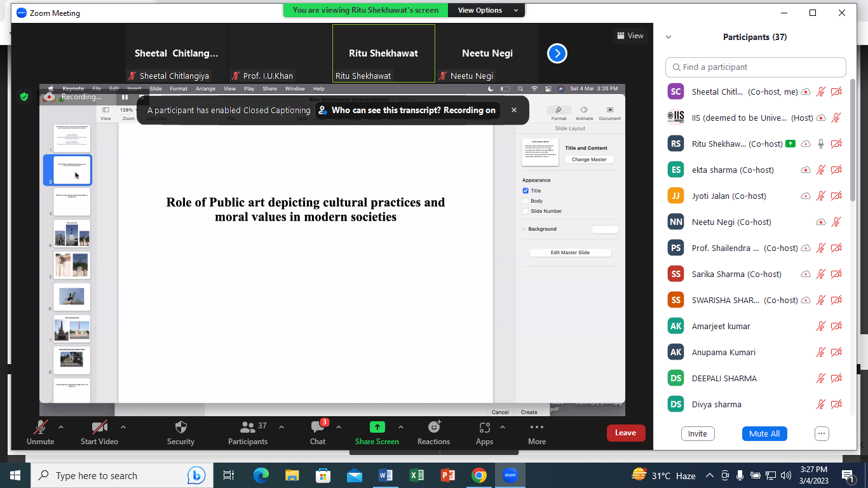868x488 pixels.
Task: Click the Share Screen green icon
Action: pyautogui.click(x=377, y=427)
